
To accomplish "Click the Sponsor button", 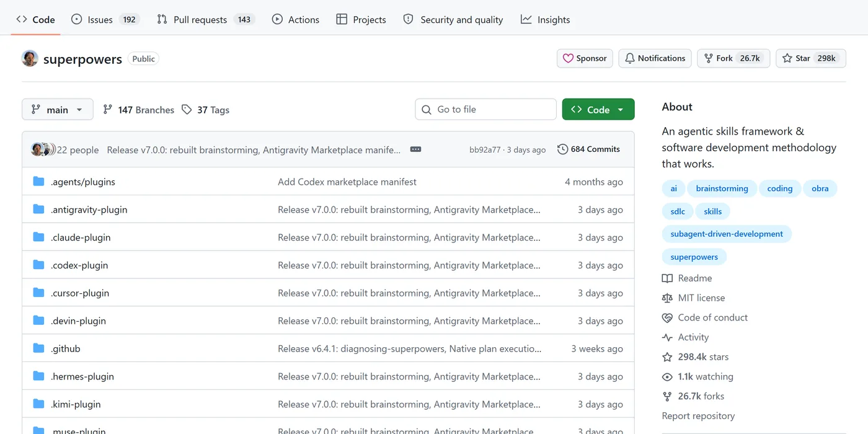I will 585,58.
